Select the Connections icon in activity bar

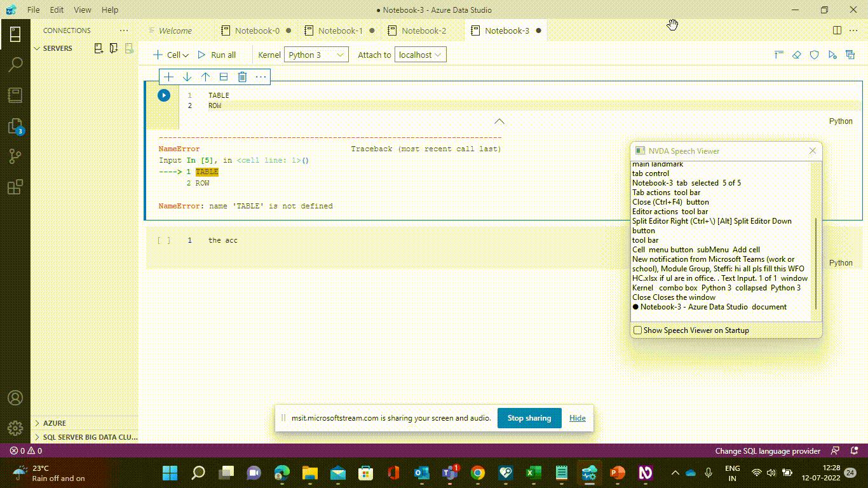pos(15,35)
